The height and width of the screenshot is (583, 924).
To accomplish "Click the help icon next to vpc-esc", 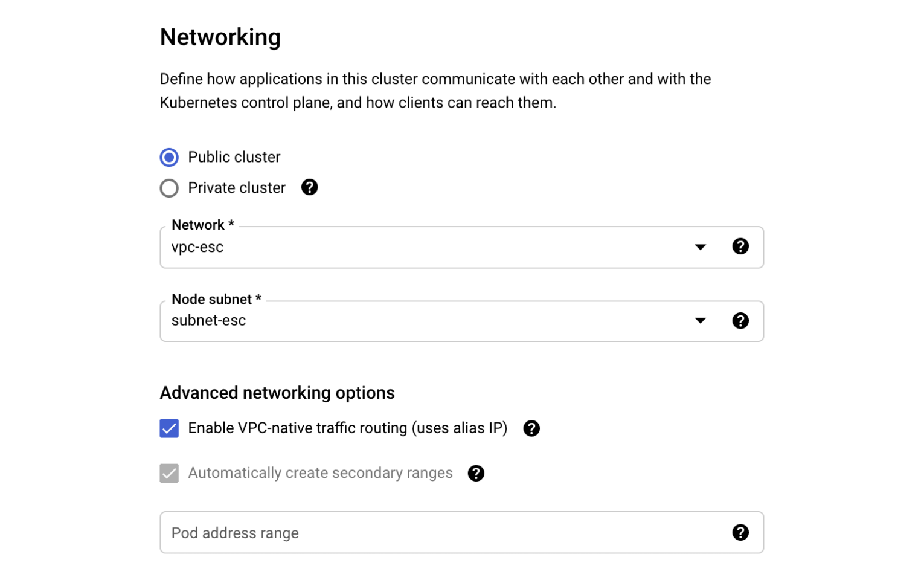I will coord(740,246).
